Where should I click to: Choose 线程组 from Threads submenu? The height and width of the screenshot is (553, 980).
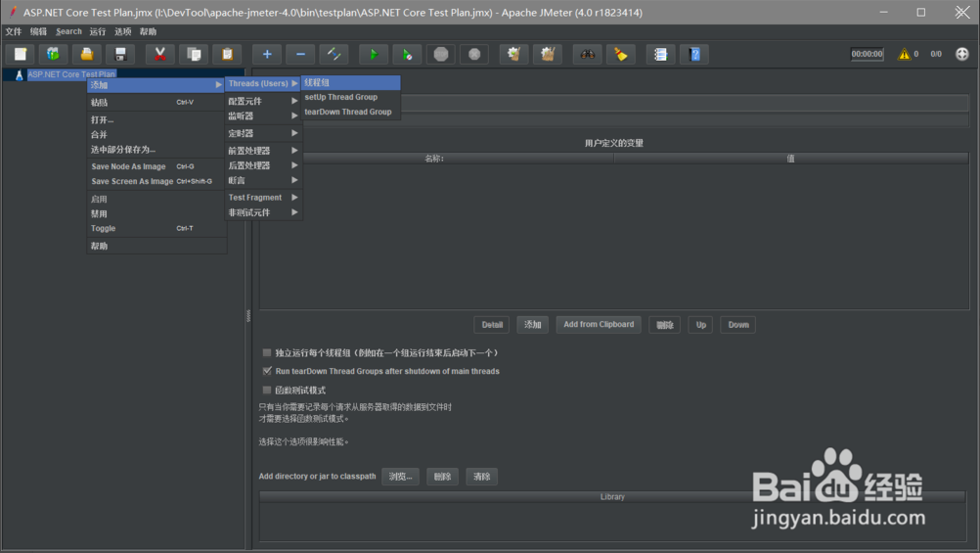click(x=350, y=82)
